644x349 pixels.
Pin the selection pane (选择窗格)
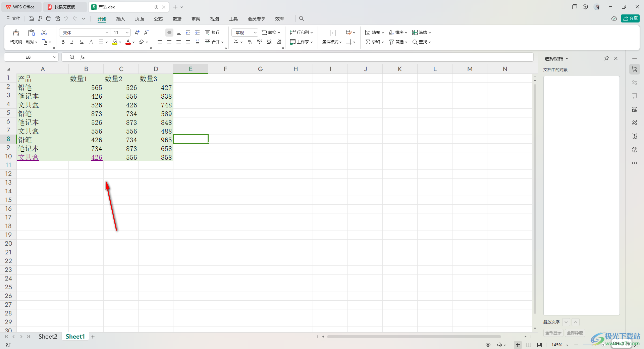tap(606, 58)
